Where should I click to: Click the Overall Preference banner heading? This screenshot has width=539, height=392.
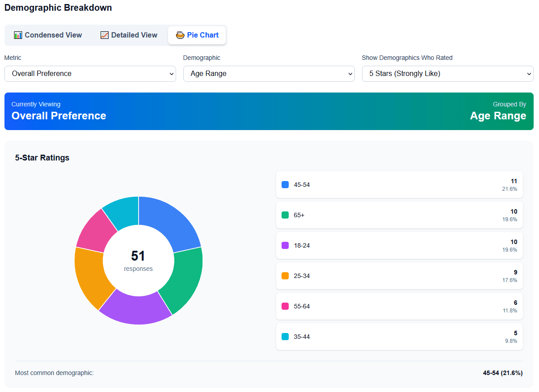tap(59, 115)
